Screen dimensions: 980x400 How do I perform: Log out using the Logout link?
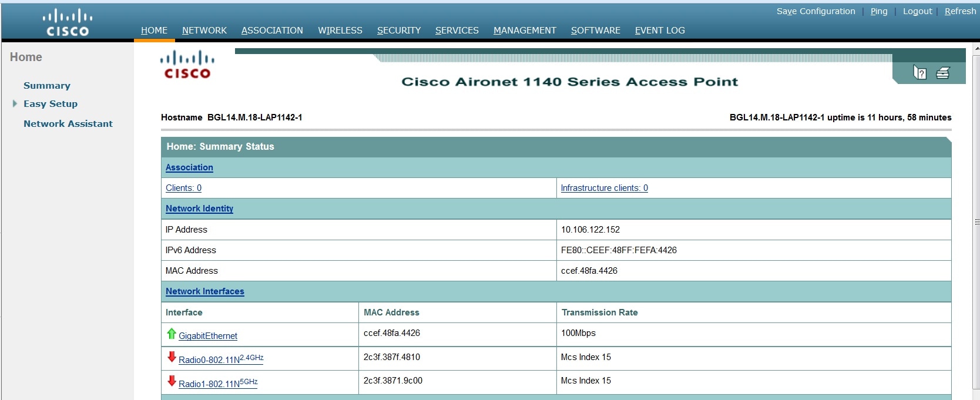point(917,11)
